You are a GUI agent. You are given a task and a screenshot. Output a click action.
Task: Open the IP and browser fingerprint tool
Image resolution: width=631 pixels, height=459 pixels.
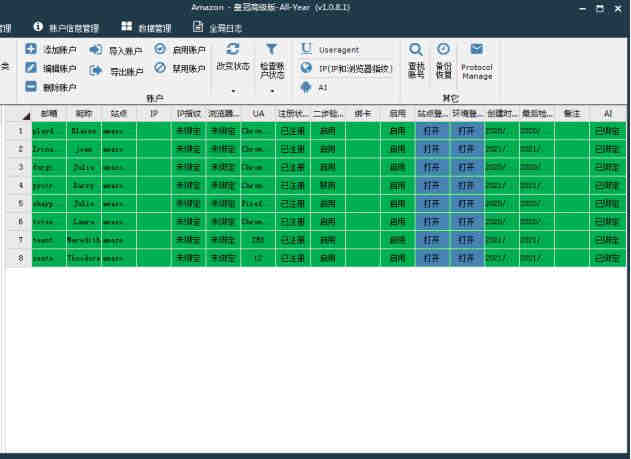point(346,68)
